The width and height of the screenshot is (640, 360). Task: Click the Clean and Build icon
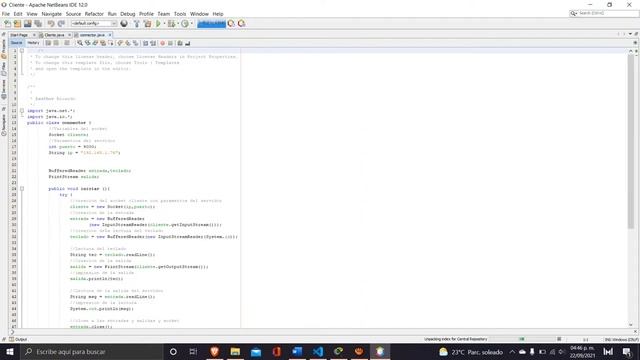coord(147,24)
